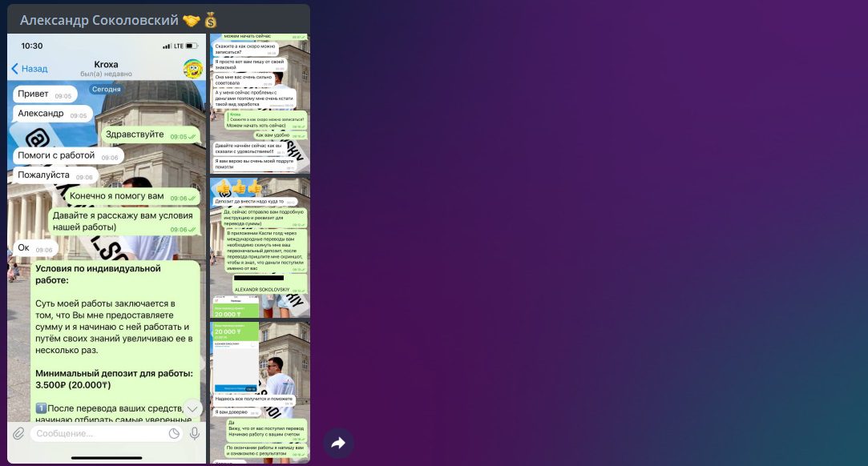This screenshot has width=868, height=466.
Task: Click the message 'Конечно я помогу вам'
Action: coord(131,196)
